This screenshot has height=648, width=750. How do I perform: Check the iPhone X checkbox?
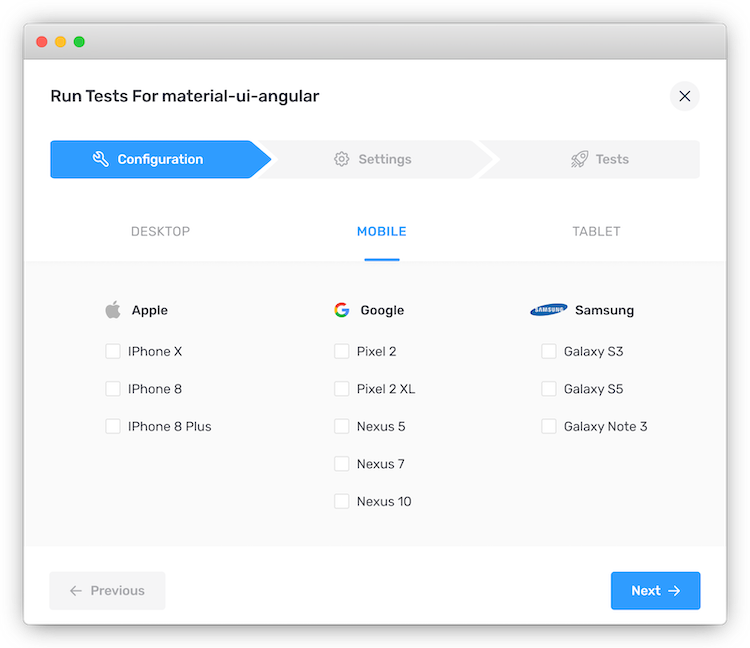point(113,351)
